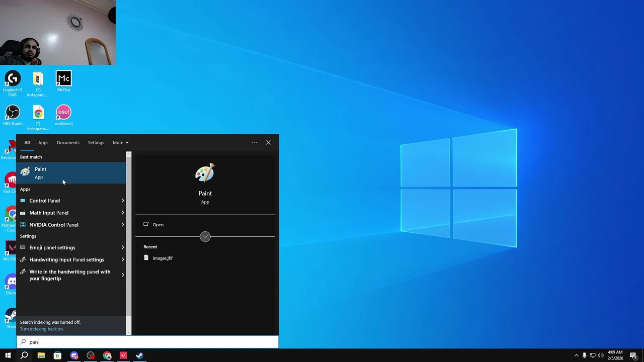Open the McOsu desktop shortcut
The height and width of the screenshot is (362, 644).
pyautogui.click(x=63, y=81)
